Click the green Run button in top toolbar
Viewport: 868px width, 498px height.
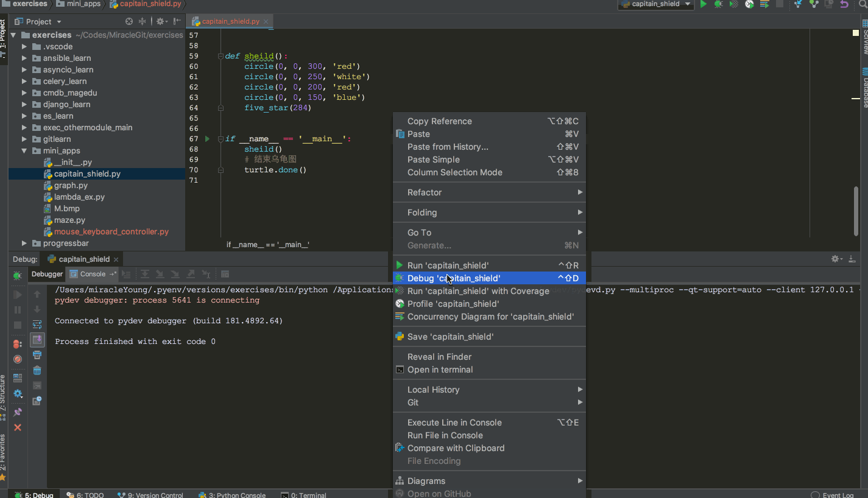point(704,4)
